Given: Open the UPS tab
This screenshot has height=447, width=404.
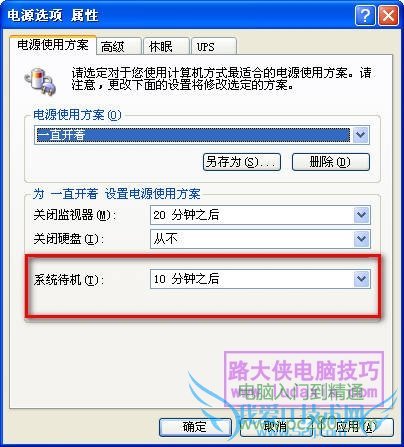Looking at the screenshot, I should [214, 46].
